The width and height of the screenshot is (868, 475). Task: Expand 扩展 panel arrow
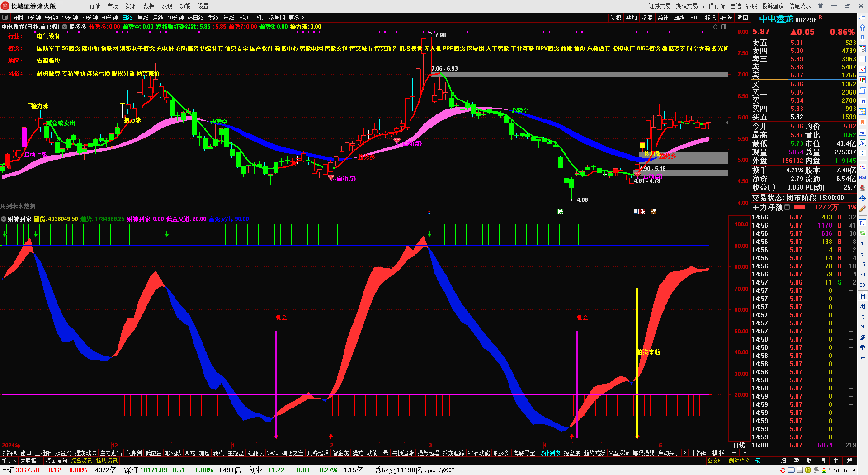coord(9,461)
